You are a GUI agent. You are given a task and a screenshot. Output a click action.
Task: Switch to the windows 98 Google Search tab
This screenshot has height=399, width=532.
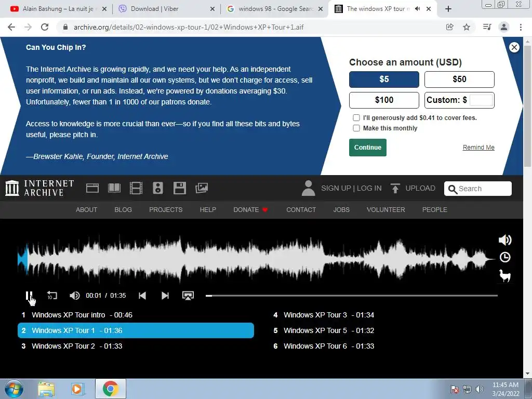pyautogui.click(x=274, y=9)
